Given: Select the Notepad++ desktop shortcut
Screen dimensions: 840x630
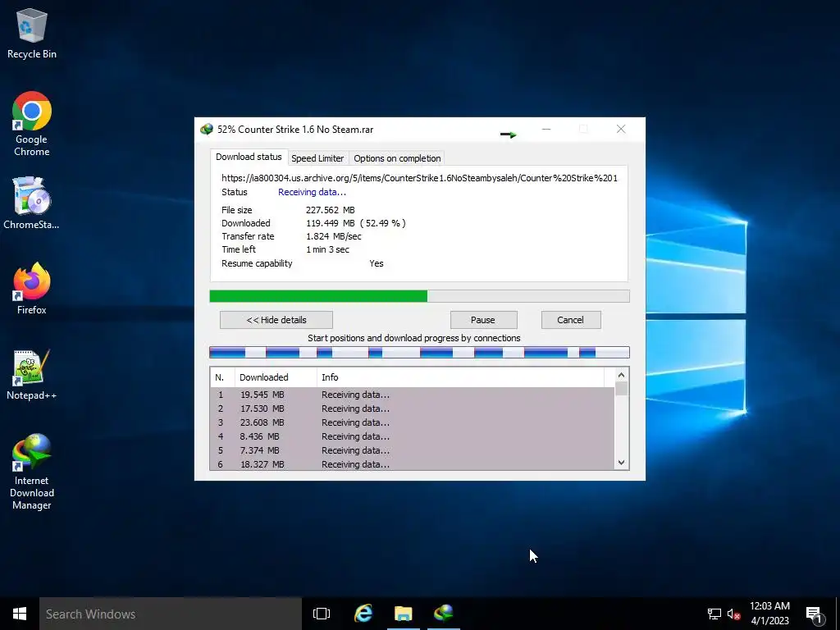Looking at the screenshot, I should [x=31, y=374].
